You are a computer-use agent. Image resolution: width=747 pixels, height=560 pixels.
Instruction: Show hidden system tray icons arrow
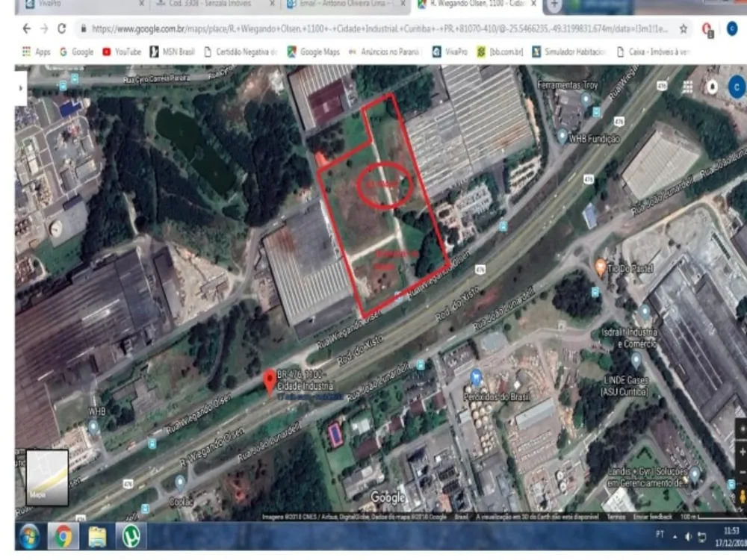pyautogui.click(x=675, y=537)
